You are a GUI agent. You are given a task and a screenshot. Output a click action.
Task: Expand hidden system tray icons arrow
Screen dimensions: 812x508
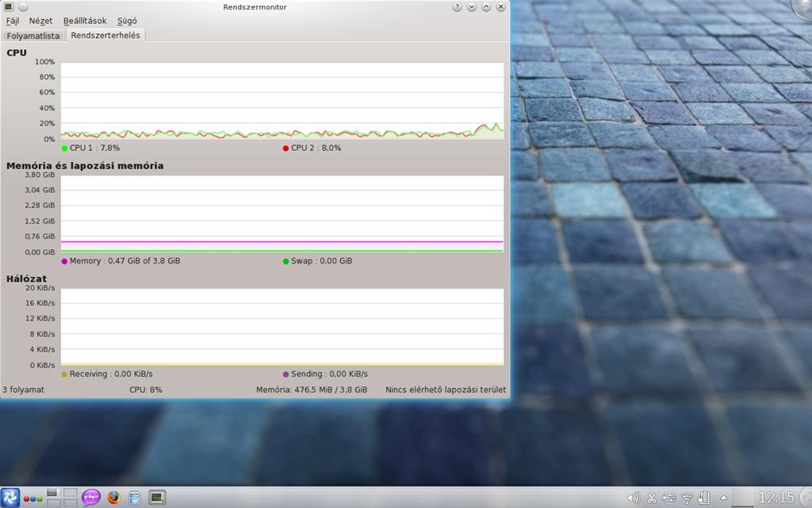click(x=723, y=498)
